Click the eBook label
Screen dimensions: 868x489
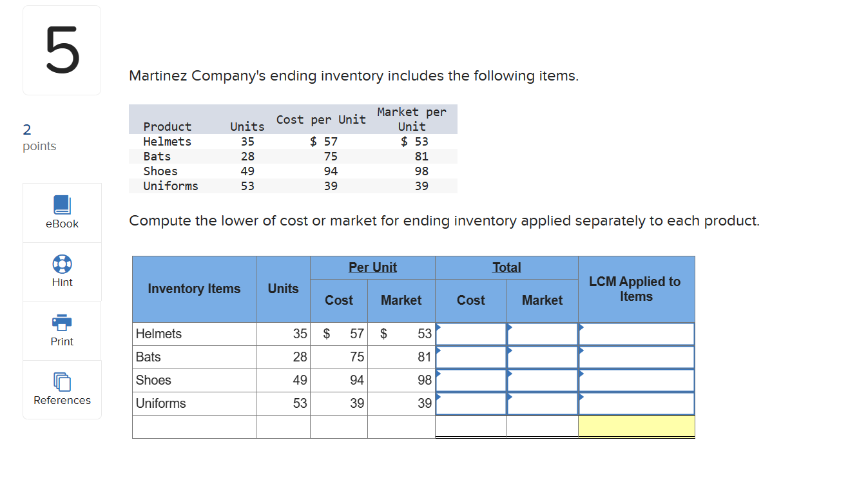pos(62,224)
